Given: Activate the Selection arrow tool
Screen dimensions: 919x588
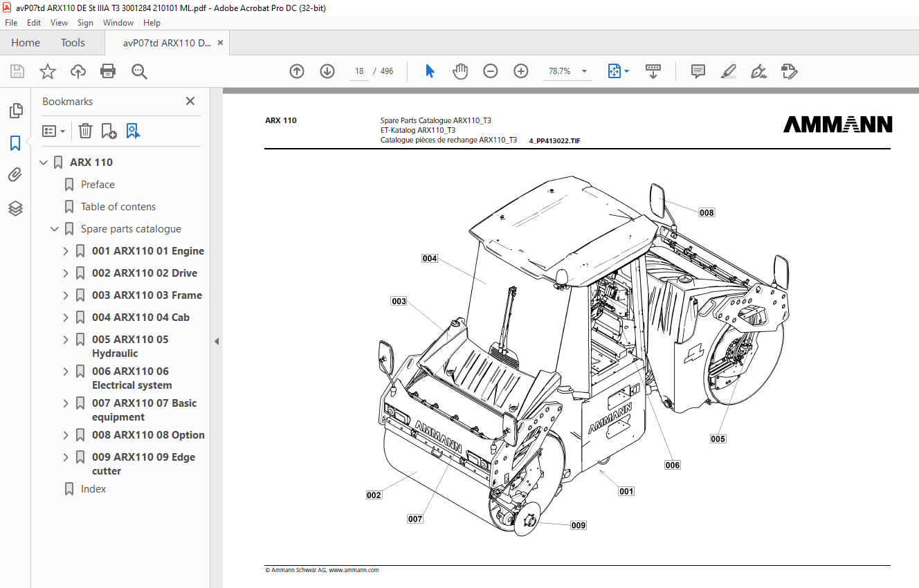Looking at the screenshot, I should (430, 71).
